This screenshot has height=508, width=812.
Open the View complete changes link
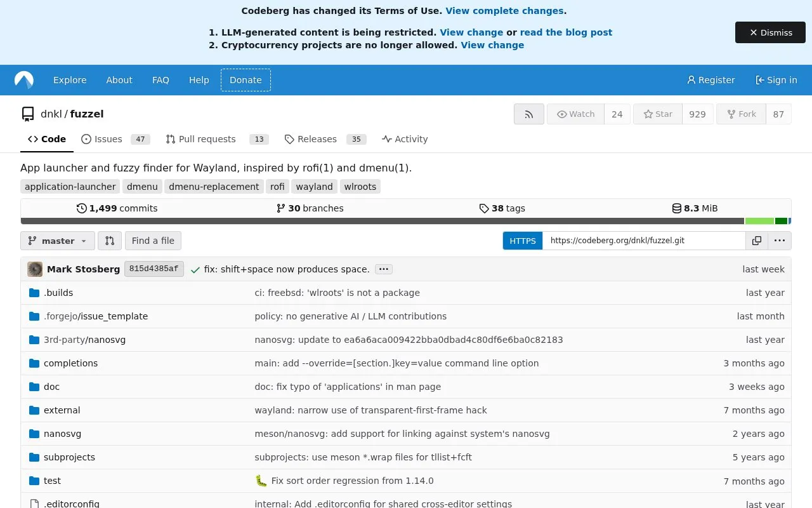point(504,11)
